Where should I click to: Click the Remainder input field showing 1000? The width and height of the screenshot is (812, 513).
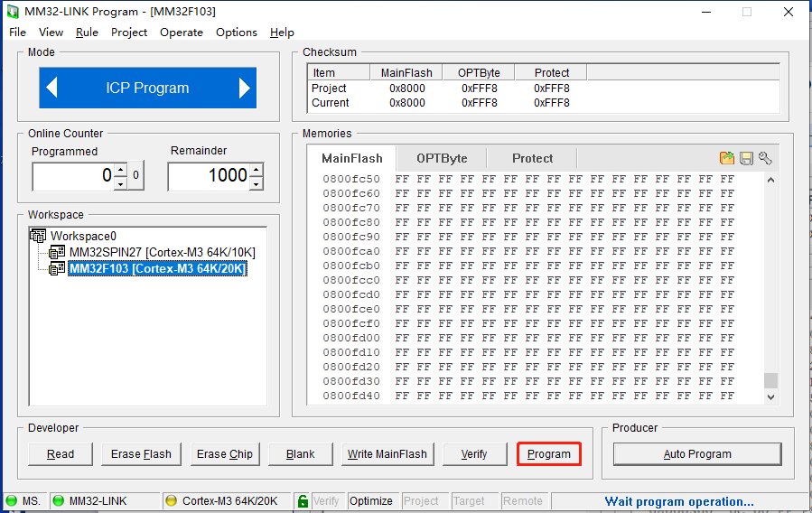click(x=210, y=176)
